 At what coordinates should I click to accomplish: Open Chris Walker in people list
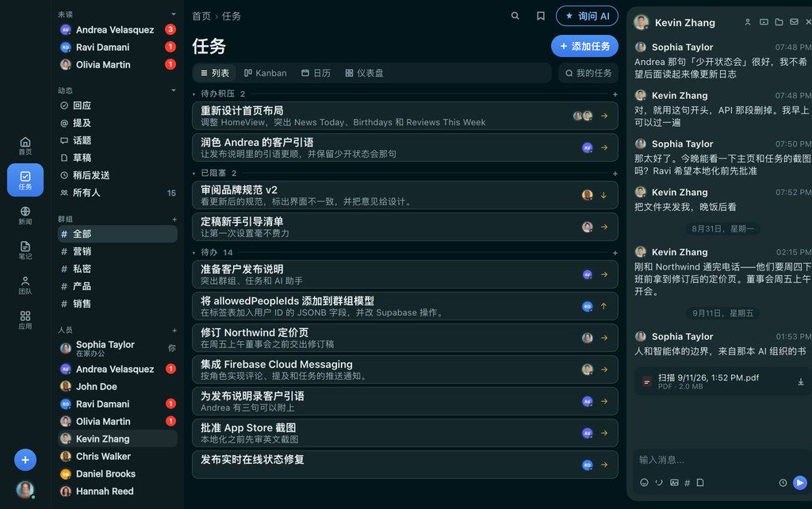point(117,456)
